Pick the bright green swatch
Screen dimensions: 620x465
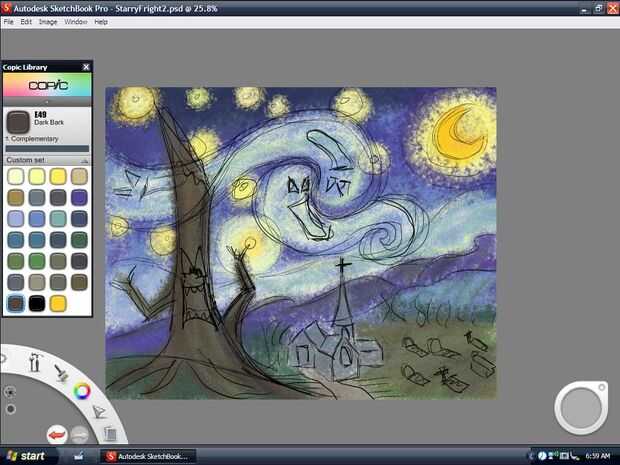[x=37, y=261]
